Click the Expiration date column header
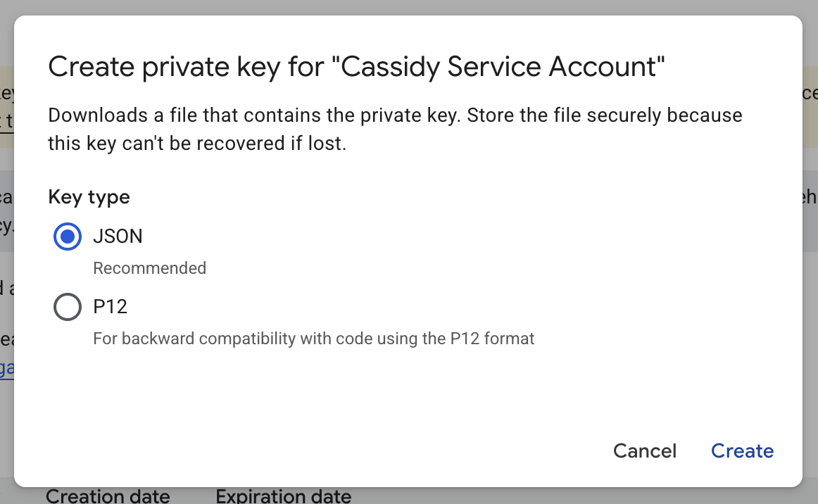Viewport: 818px width, 504px height. point(283,496)
